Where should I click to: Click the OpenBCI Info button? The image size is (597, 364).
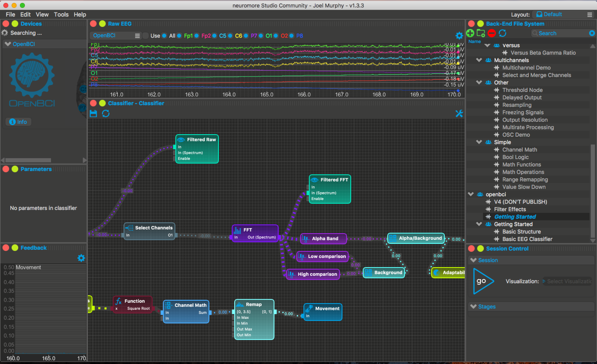[x=18, y=122]
